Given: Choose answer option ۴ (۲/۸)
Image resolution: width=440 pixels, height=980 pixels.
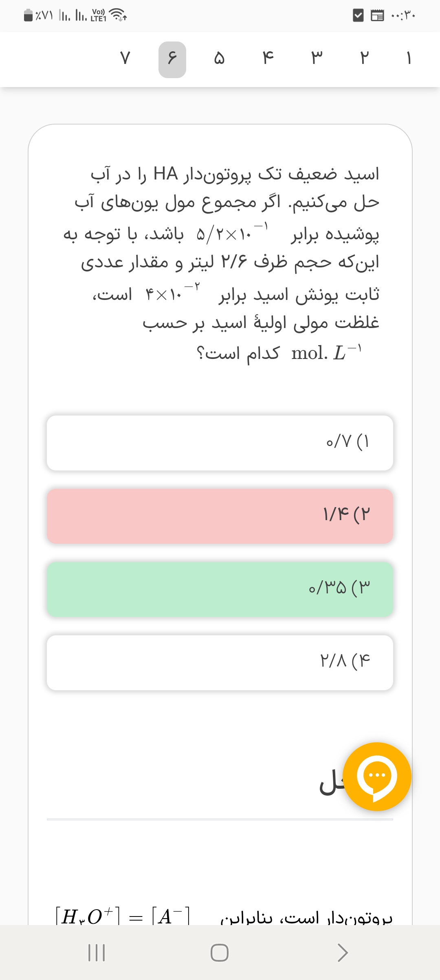Looking at the screenshot, I should [220, 663].
